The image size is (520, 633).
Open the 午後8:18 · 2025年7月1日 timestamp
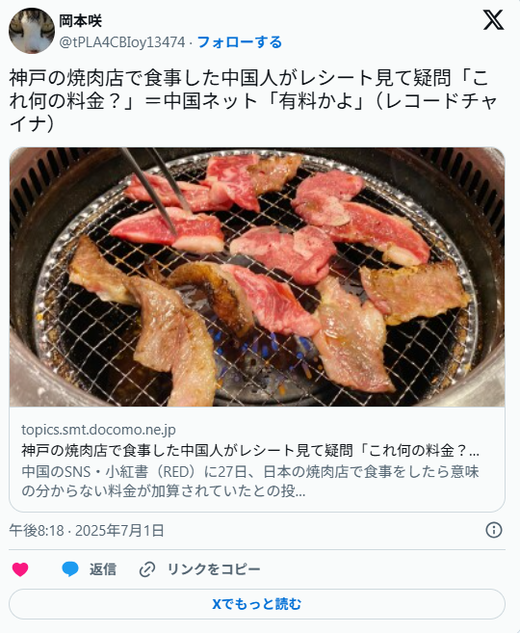coord(86,530)
